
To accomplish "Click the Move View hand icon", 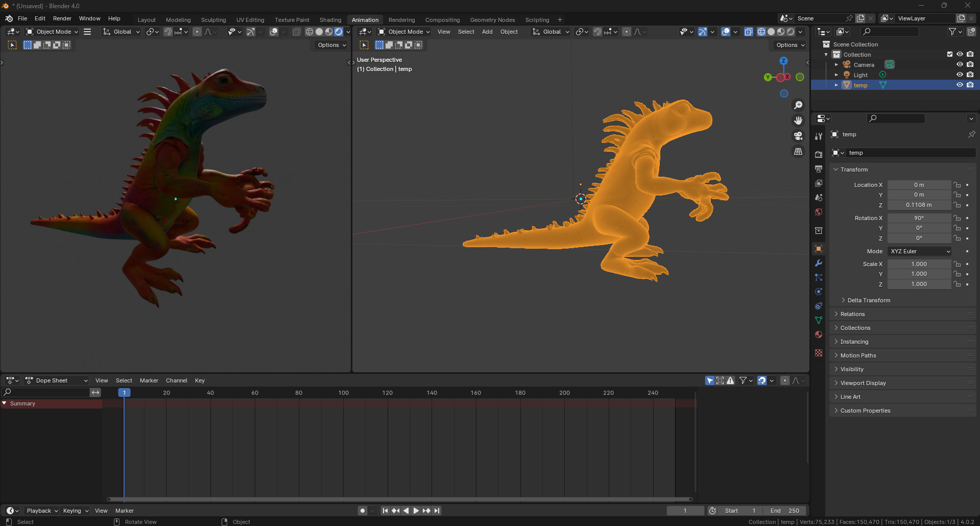I will pos(798,121).
